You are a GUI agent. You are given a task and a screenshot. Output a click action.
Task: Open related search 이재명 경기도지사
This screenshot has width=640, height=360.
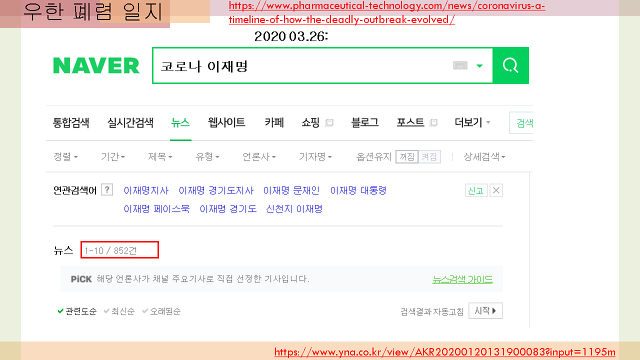(x=216, y=191)
